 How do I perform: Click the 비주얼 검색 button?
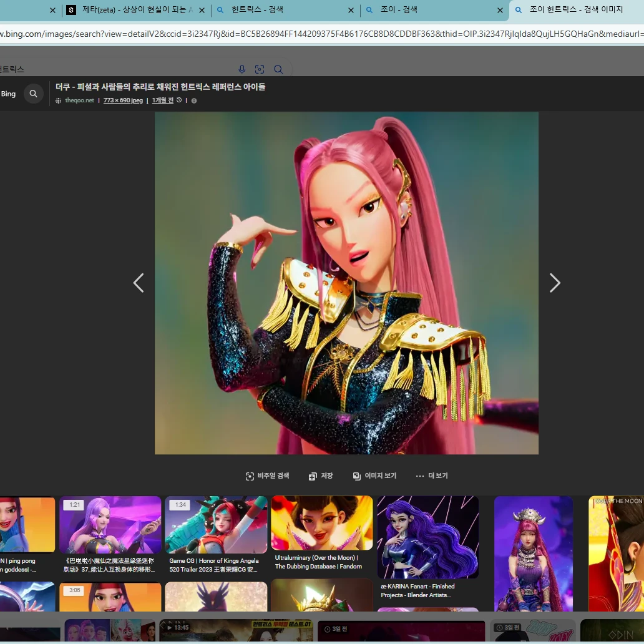[267, 476]
